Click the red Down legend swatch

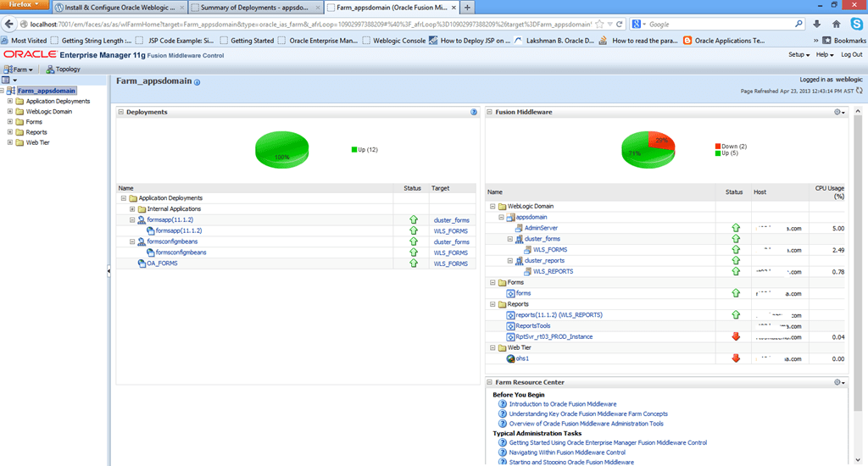(x=718, y=147)
